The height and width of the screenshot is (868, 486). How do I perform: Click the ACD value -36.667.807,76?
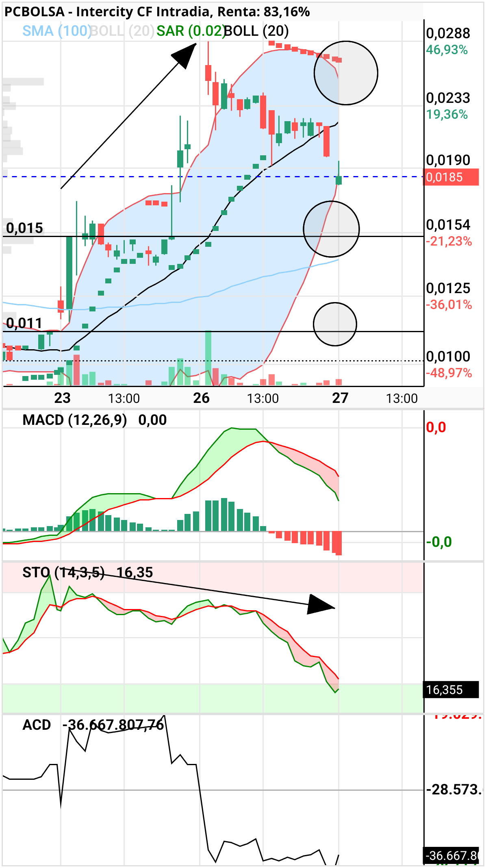(113, 725)
